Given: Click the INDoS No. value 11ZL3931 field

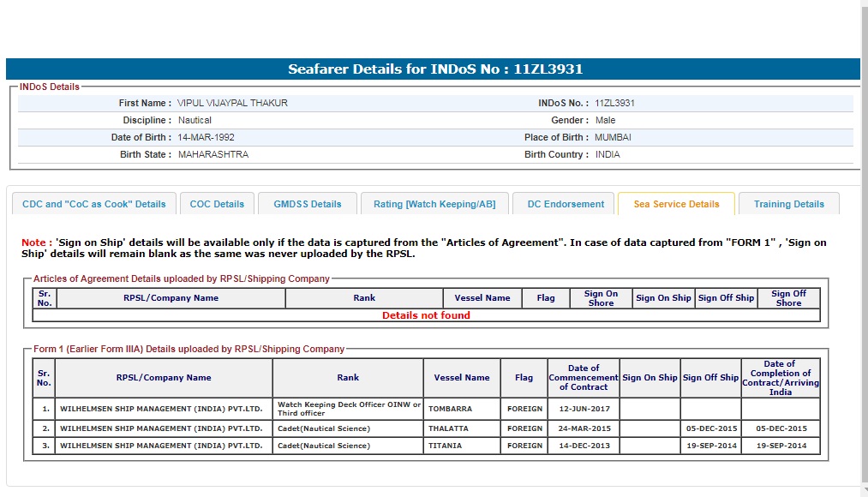Looking at the screenshot, I should (614, 103).
